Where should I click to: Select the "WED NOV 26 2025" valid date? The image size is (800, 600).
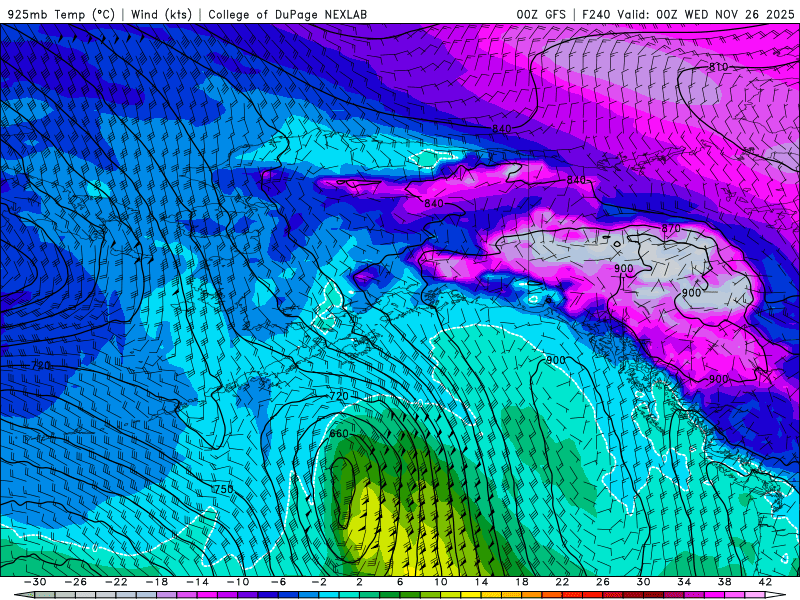[x=739, y=14]
